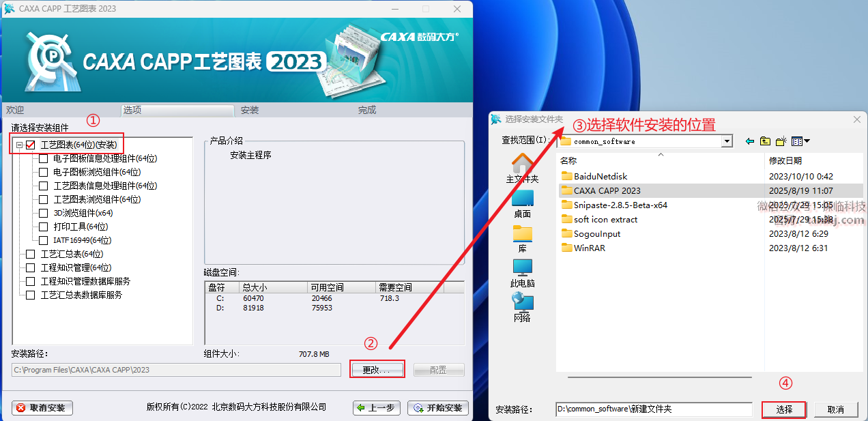
Task: Switch to the 完成 step tab
Action: click(x=367, y=110)
